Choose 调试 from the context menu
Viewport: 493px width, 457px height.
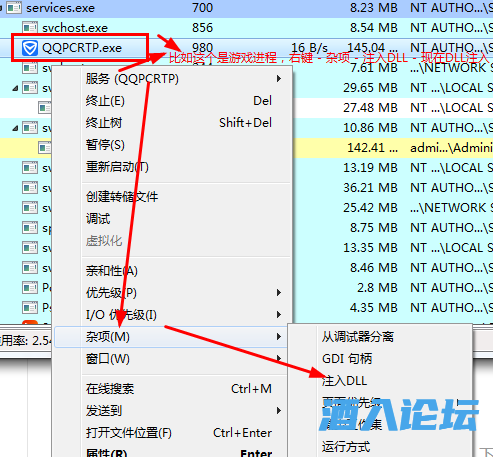click(x=172, y=219)
